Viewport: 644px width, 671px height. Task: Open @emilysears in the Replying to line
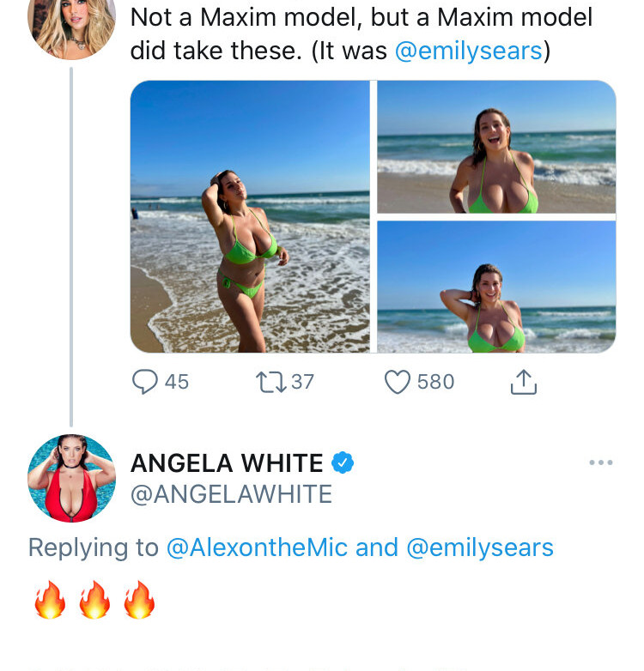pos(480,547)
